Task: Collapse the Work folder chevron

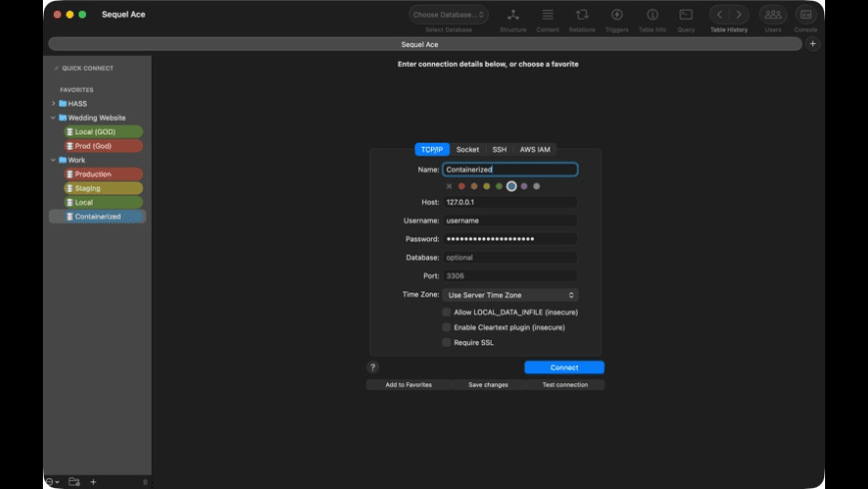Action: tap(54, 160)
